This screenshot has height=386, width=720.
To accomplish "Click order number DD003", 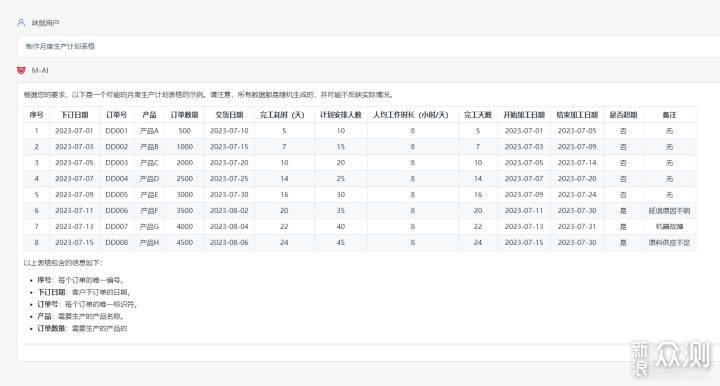I will click(117, 162).
